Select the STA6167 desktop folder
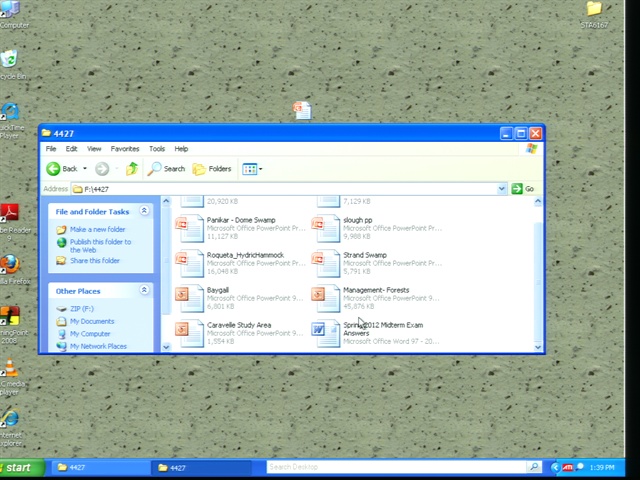 [x=594, y=9]
